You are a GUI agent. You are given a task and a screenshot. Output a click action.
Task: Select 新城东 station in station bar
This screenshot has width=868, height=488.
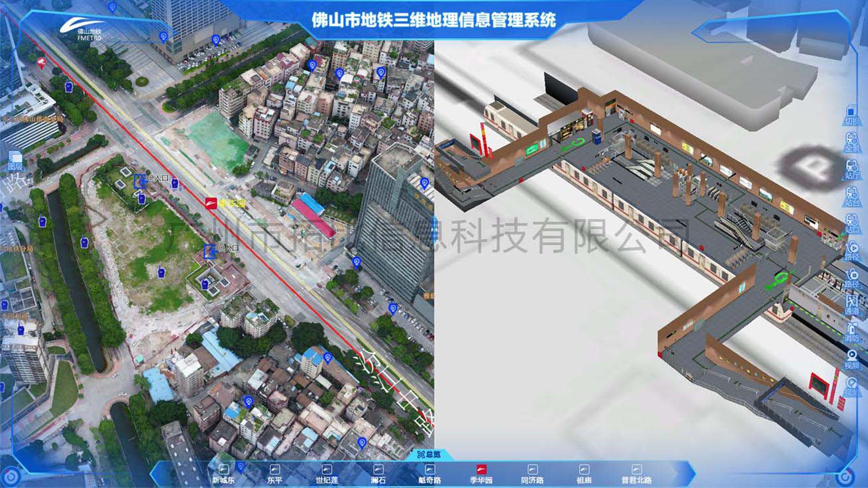click(224, 475)
